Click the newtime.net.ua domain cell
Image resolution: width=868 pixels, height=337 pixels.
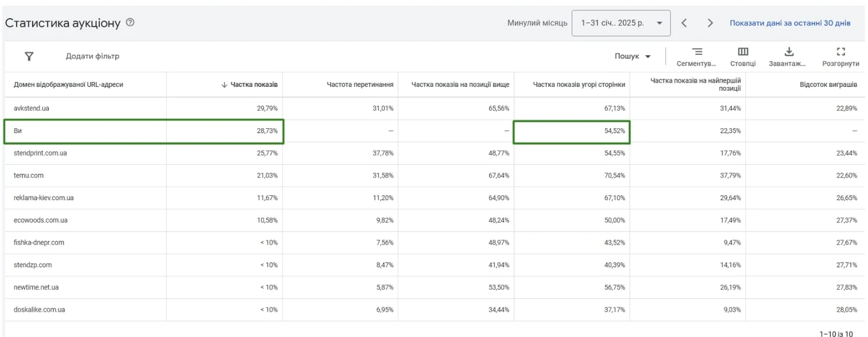pyautogui.click(x=36, y=287)
